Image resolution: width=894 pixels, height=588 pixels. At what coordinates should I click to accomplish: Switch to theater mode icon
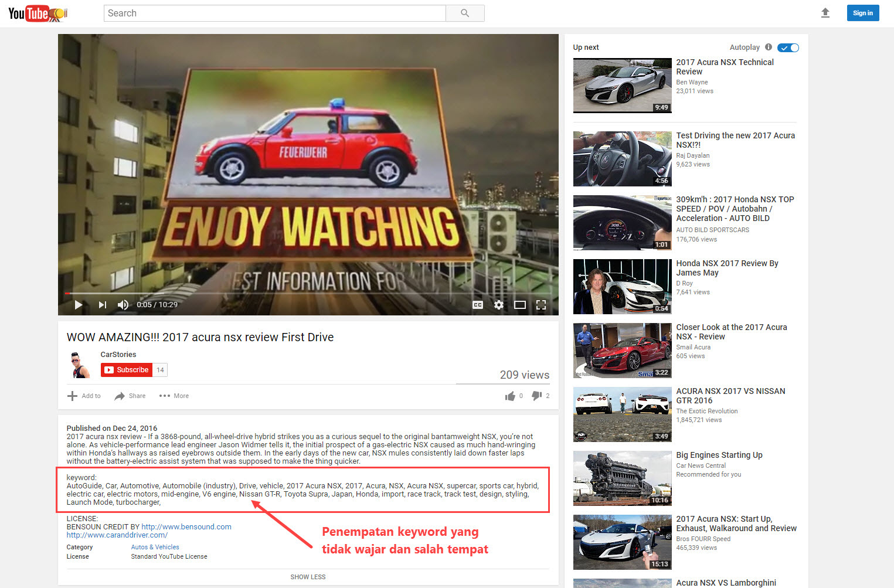[520, 305]
